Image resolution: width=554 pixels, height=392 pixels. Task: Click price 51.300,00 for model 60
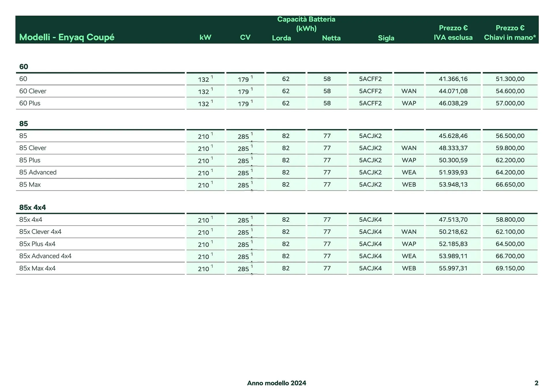pyautogui.click(x=510, y=79)
